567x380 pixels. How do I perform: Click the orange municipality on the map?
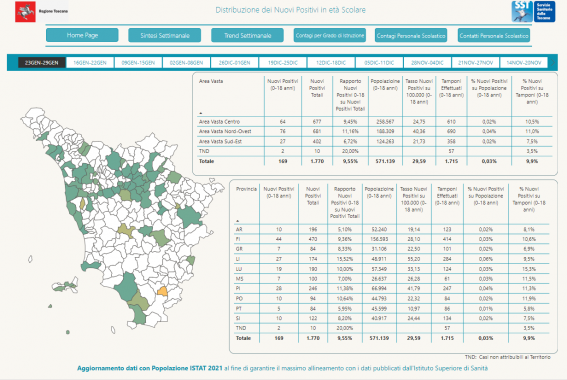163,291
